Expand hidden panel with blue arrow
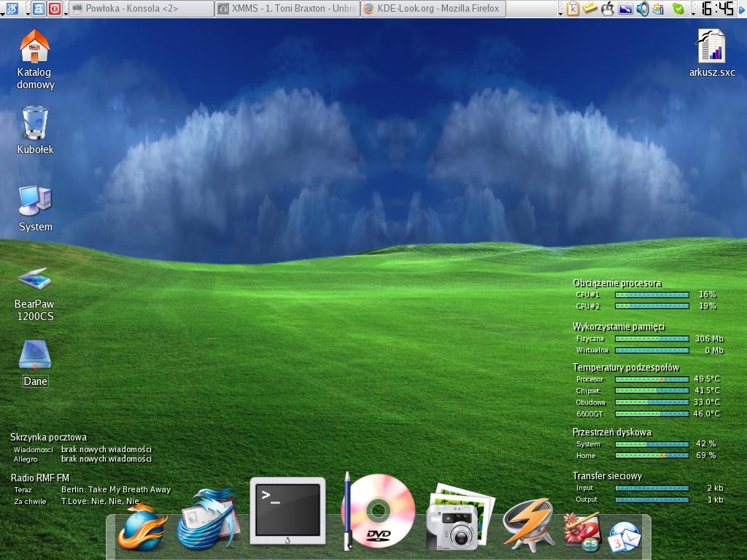This screenshot has width=747, height=560. pyautogui.click(x=742, y=9)
